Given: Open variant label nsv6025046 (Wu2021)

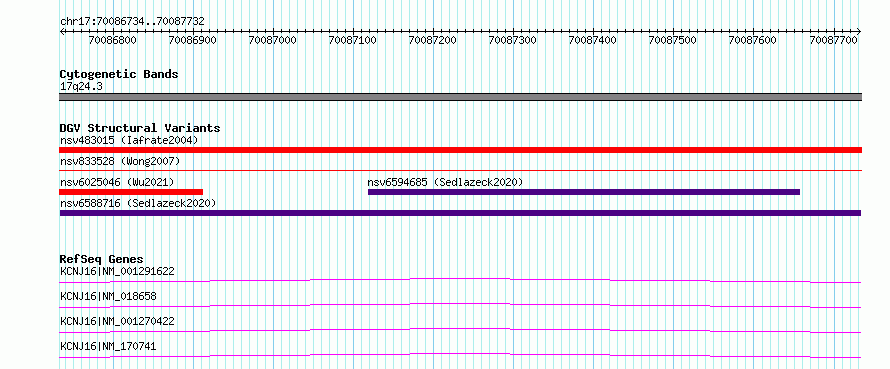Looking at the screenshot, I should (117, 182).
